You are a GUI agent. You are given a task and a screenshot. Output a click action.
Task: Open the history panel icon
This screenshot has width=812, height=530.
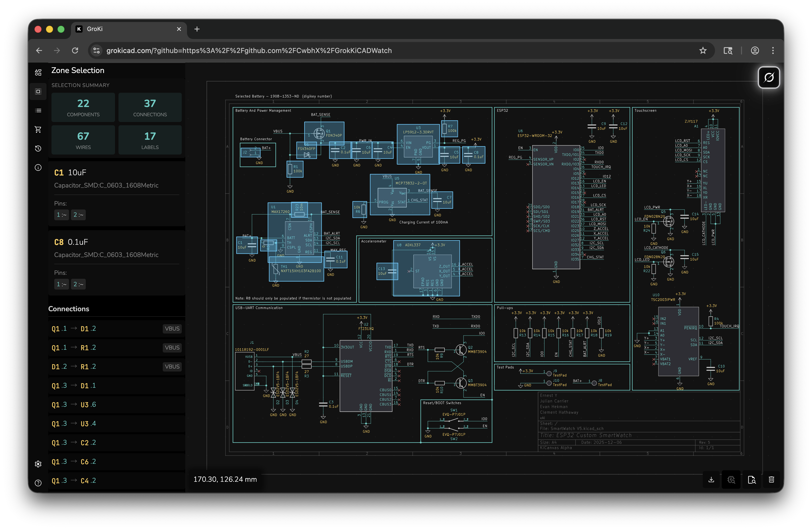[x=38, y=148]
